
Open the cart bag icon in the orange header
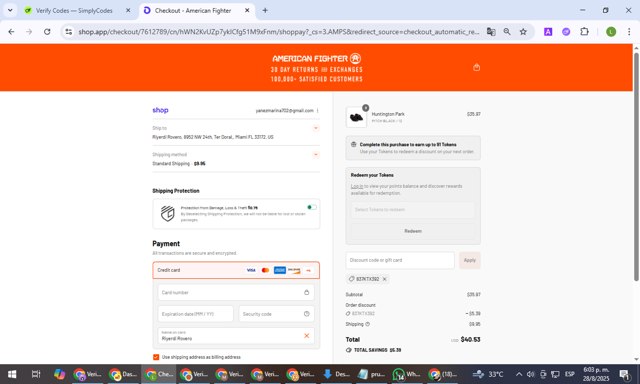[476, 67]
